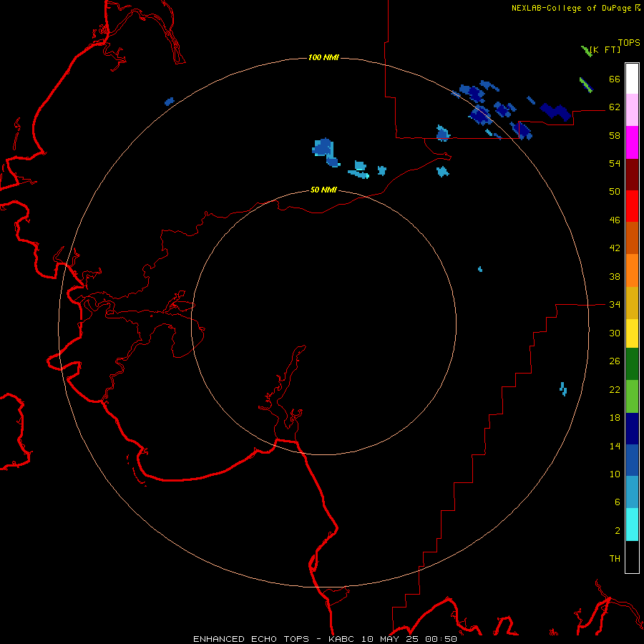Click the magenta 58 color swatch
The image size is (644, 644).
pos(632,142)
